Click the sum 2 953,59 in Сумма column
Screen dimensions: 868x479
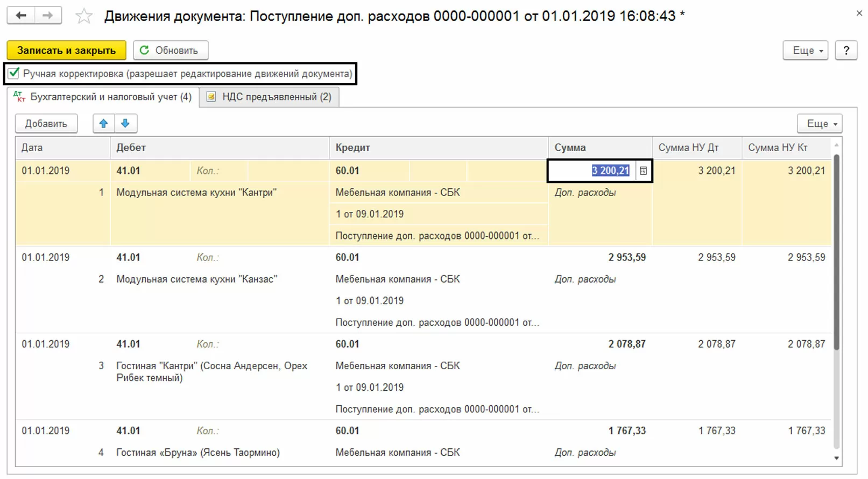[627, 257]
